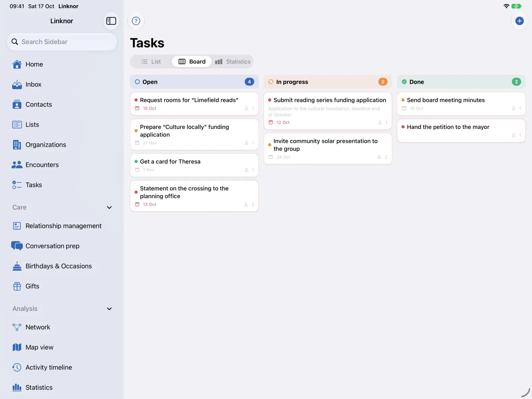Open Statement on the crossing task

195,196
